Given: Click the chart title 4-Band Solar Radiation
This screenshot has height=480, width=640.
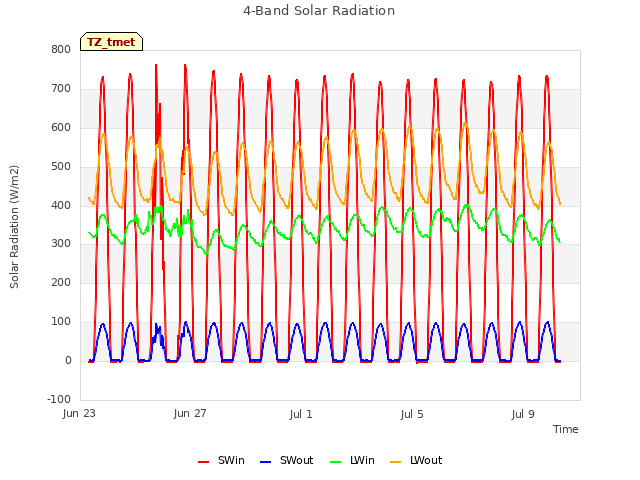Looking at the screenshot, I should click(x=319, y=11).
